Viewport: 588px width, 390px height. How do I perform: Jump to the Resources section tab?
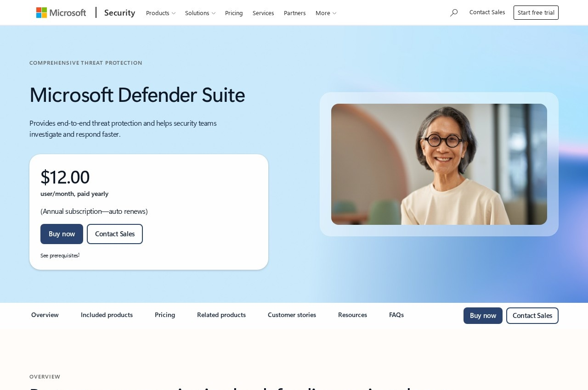coord(352,315)
